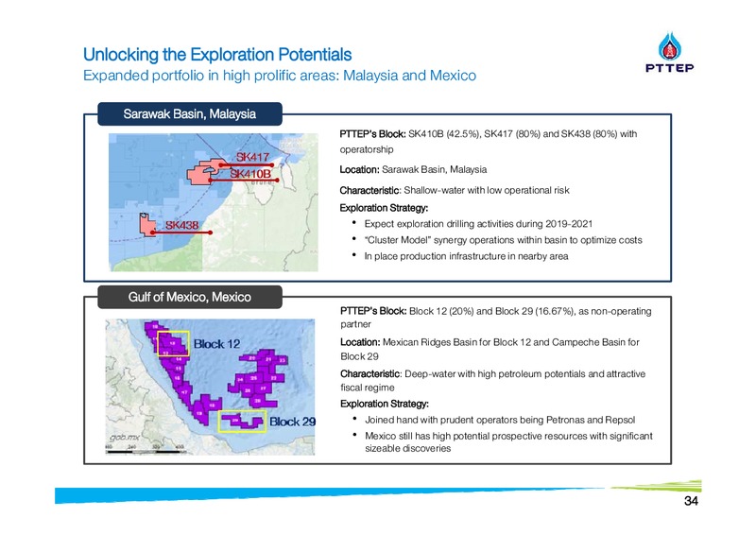Click the SK410B label on the map
Screen dimensions: 756x535
[x=250, y=173]
